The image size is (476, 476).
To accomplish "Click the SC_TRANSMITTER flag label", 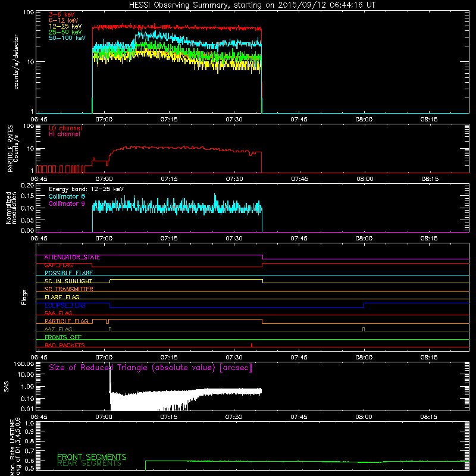I will [x=69, y=289].
